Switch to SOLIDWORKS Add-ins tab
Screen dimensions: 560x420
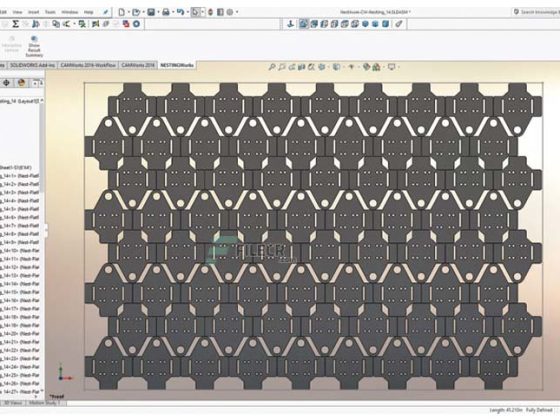pos(32,65)
